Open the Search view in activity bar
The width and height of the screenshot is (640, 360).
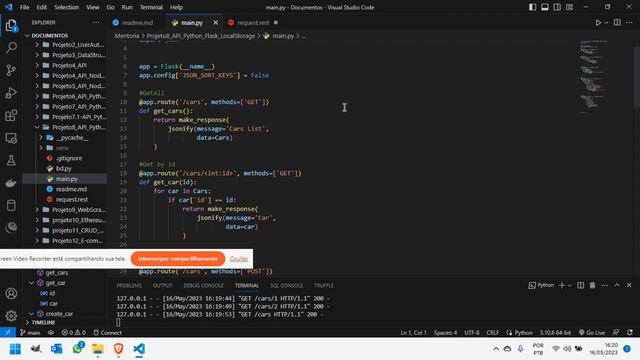[11, 48]
